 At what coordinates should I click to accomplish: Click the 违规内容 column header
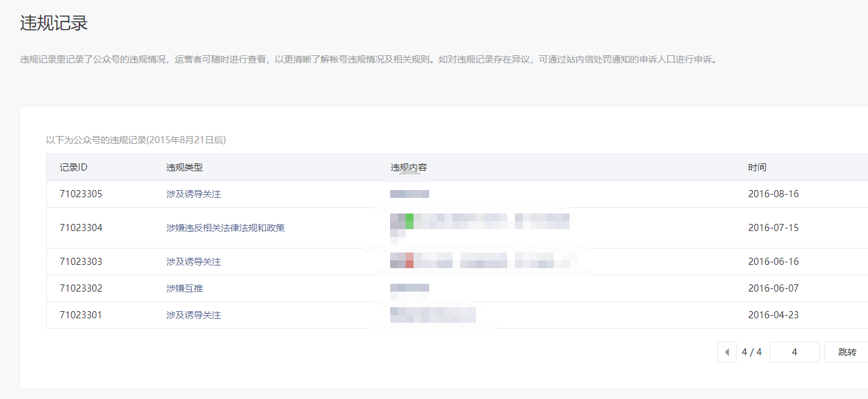tap(408, 167)
